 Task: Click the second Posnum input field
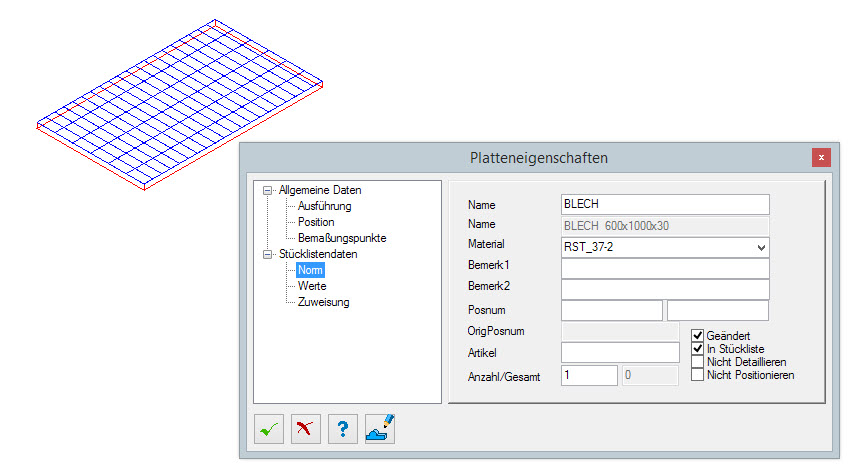pyautogui.click(x=718, y=310)
